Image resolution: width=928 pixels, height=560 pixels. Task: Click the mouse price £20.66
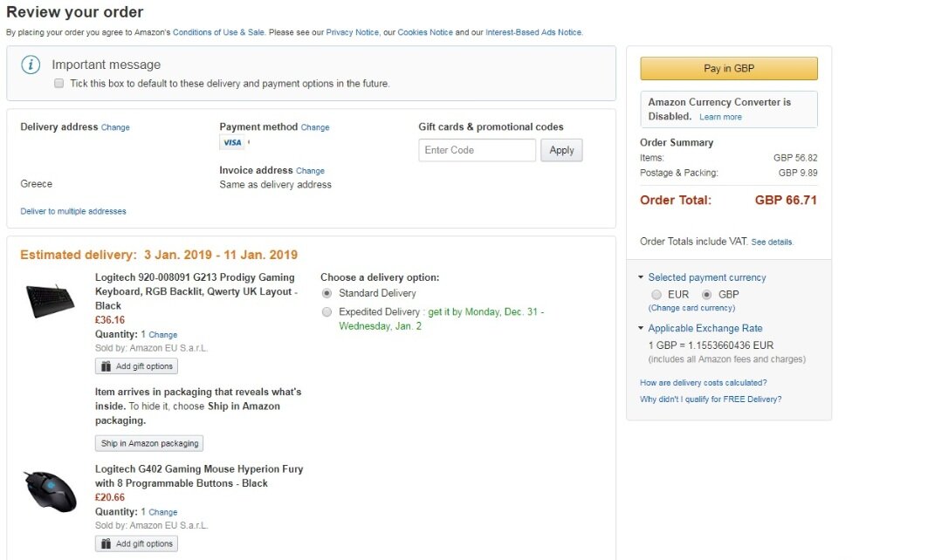110,497
